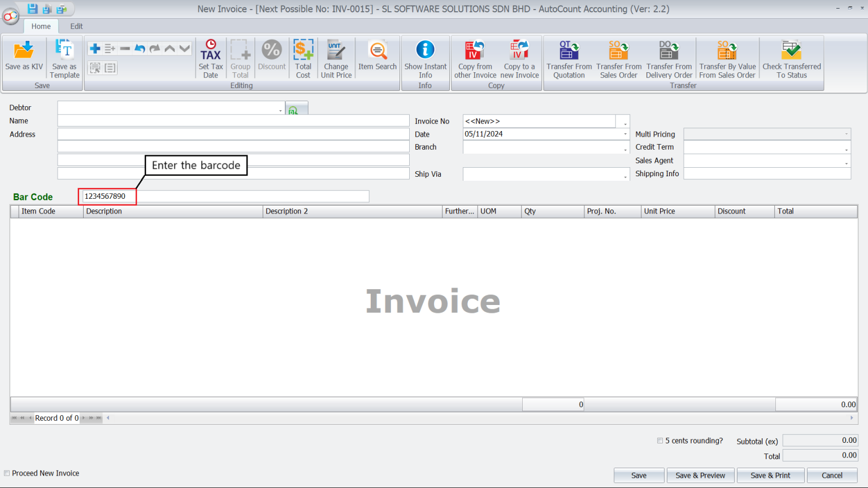Enable 5 cents rounding

coord(659,441)
